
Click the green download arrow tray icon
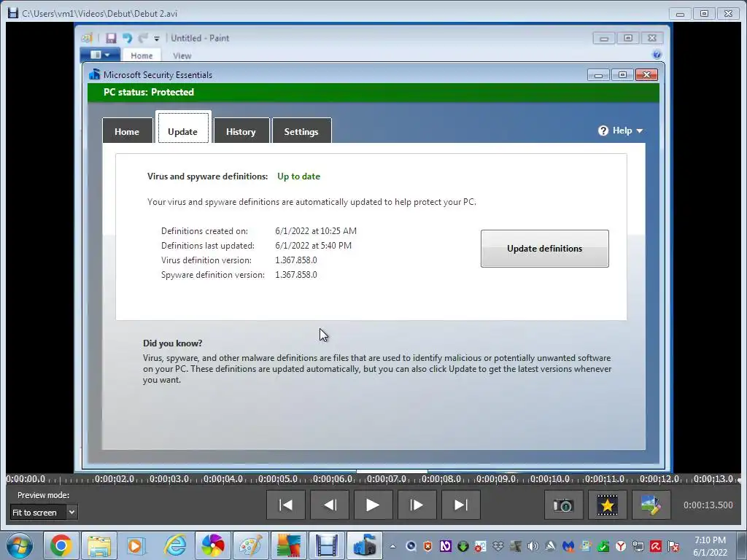(x=462, y=546)
